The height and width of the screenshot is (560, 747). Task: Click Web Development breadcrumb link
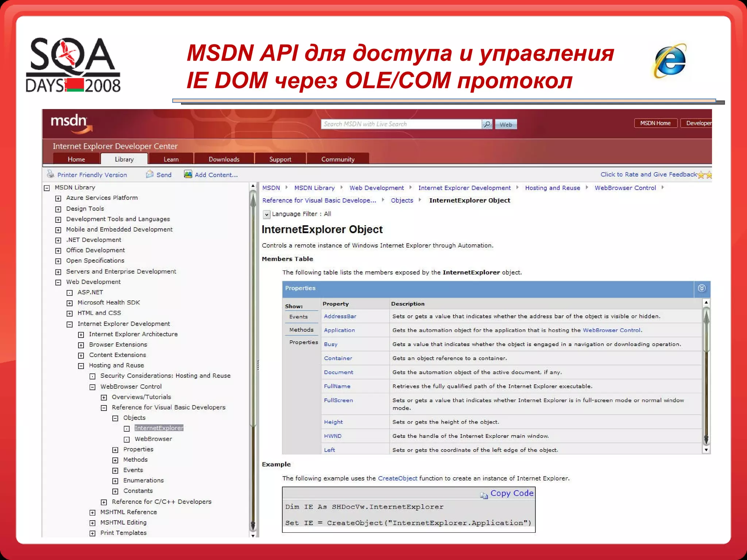pos(376,188)
